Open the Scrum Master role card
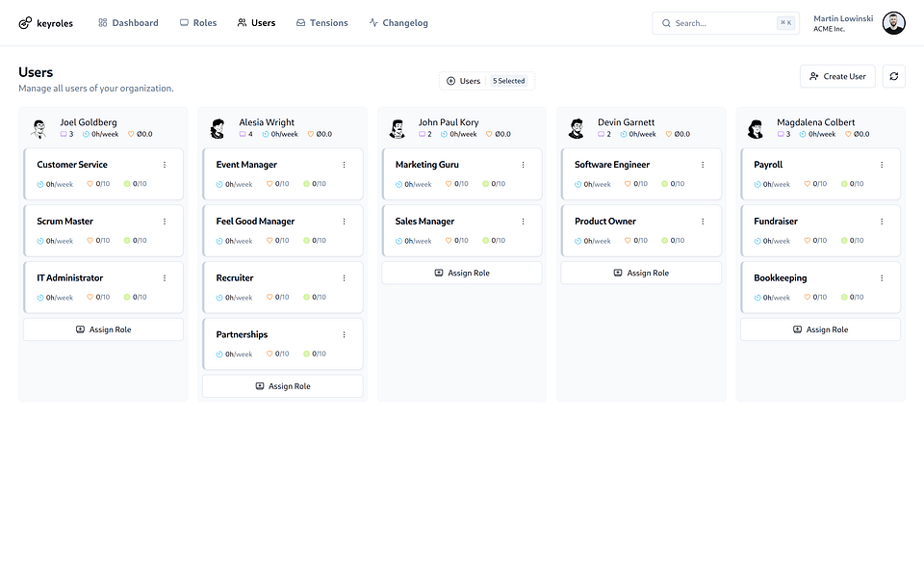 (103, 230)
